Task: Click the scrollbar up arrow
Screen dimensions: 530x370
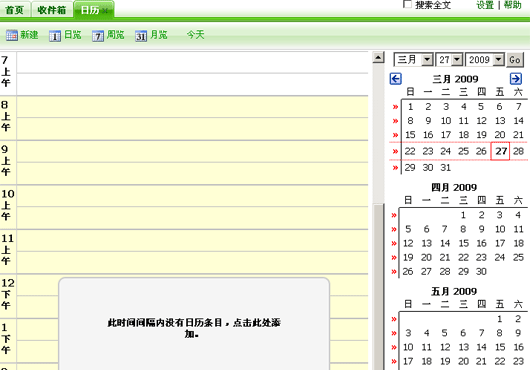Action: point(379,57)
